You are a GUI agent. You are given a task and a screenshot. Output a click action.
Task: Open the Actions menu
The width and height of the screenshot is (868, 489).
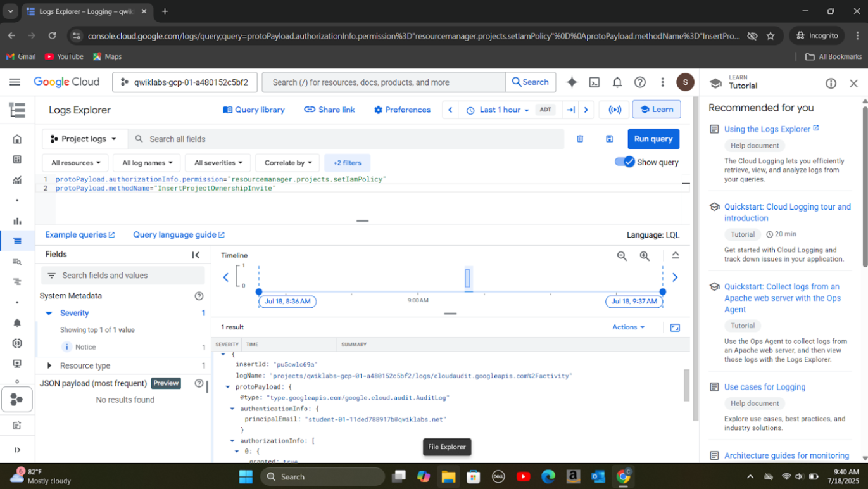click(x=628, y=327)
